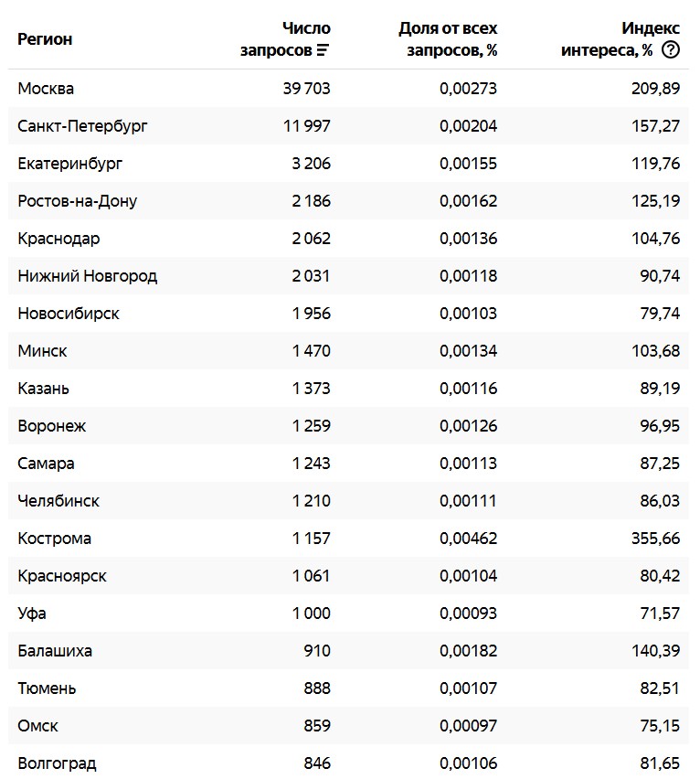Screen dimensions: 700x779
Task: Select the Казань row
Action: coord(348,389)
